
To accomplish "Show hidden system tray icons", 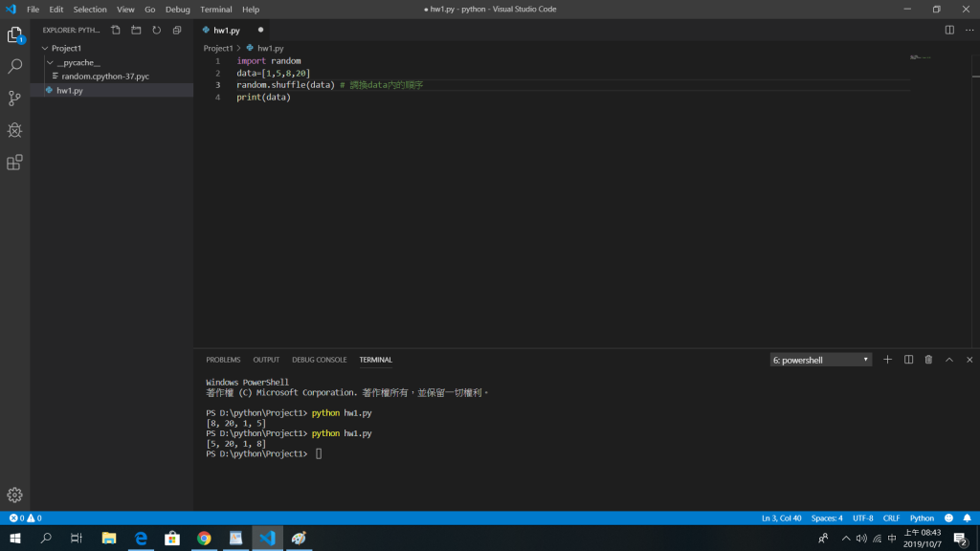I will pyautogui.click(x=846, y=538).
